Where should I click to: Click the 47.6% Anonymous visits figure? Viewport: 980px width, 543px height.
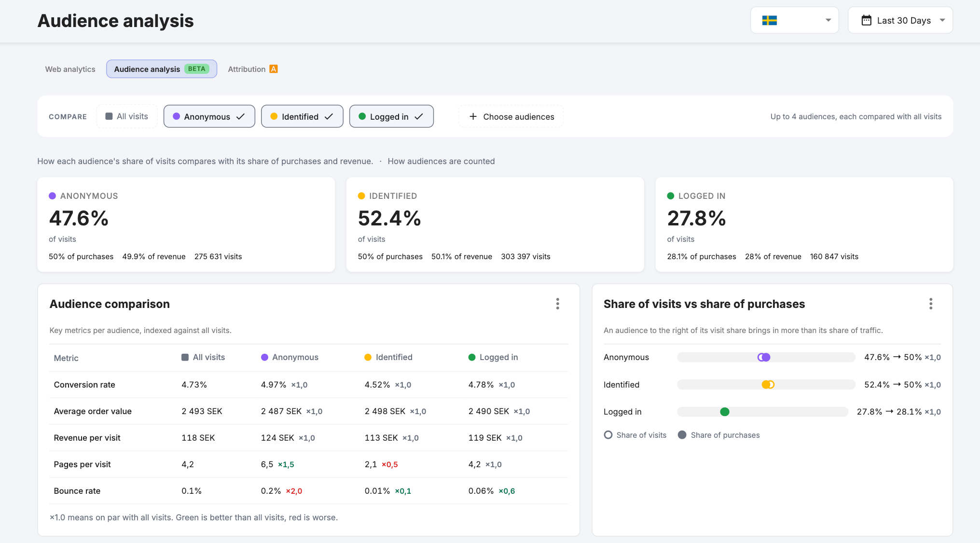(79, 219)
